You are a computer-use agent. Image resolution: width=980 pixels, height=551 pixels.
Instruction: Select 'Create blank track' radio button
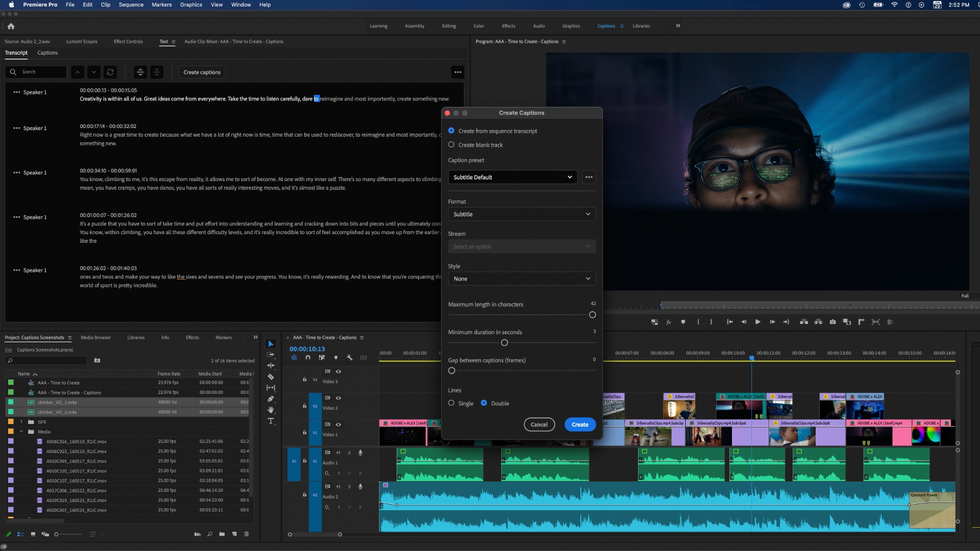[451, 145]
